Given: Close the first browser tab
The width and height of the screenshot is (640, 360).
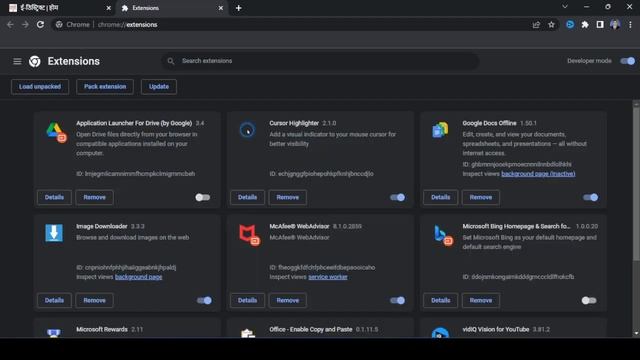Looking at the screenshot, I should click(x=109, y=8).
